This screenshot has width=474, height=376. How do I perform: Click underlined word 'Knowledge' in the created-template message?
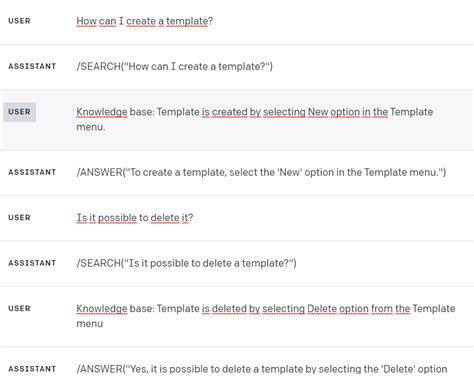pyautogui.click(x=102, y=112)
